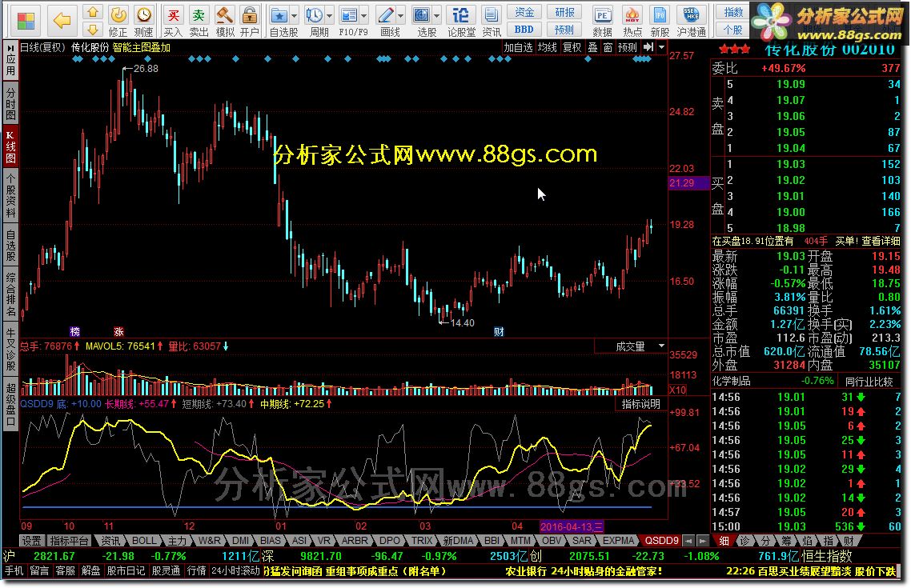Click the 2016-04-13 date marker
911x588 pixels.
click(x=572, y=526)
